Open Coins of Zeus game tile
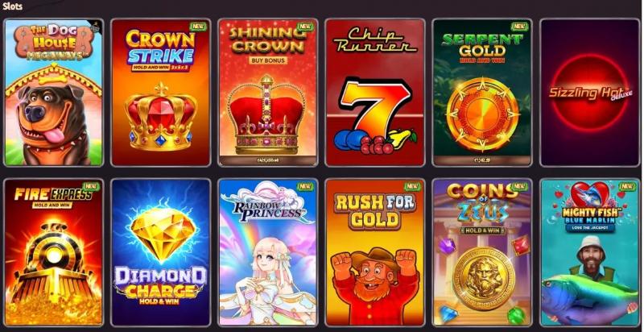 (x=482, y=253)
